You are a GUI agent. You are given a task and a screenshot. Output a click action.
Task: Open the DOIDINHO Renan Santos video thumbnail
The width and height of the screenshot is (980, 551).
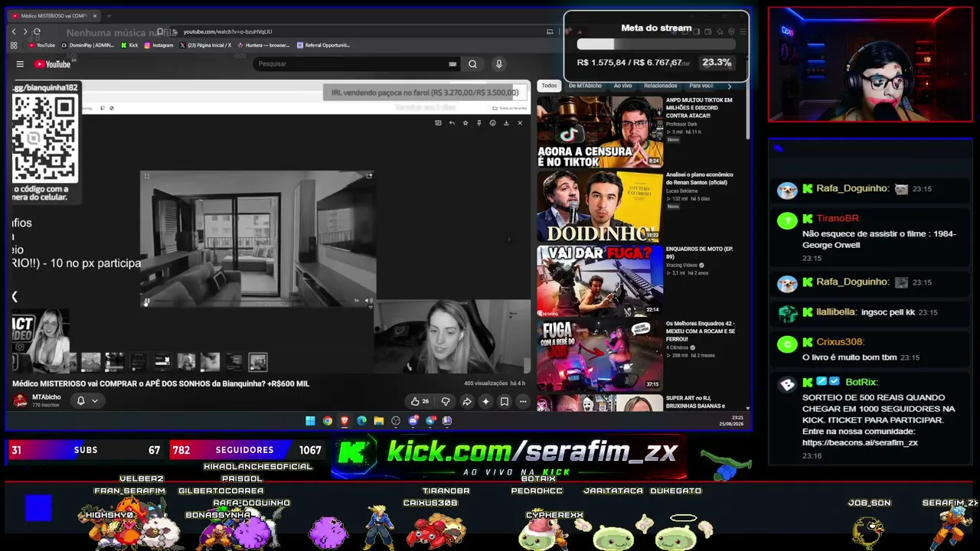(x=599, y=206)
